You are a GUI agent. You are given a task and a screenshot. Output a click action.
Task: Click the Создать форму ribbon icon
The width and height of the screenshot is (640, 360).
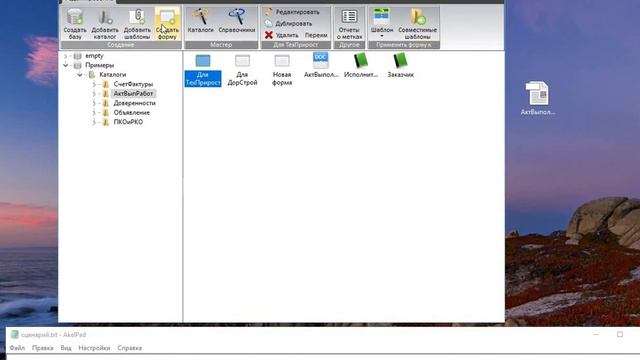pyautogui.click(x=167, y=24)
